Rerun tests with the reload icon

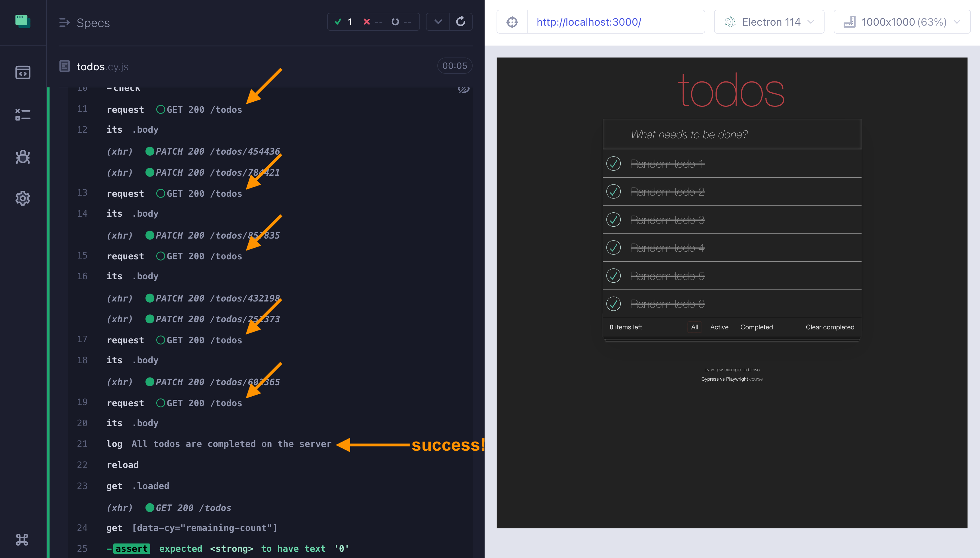click(461, 22)
